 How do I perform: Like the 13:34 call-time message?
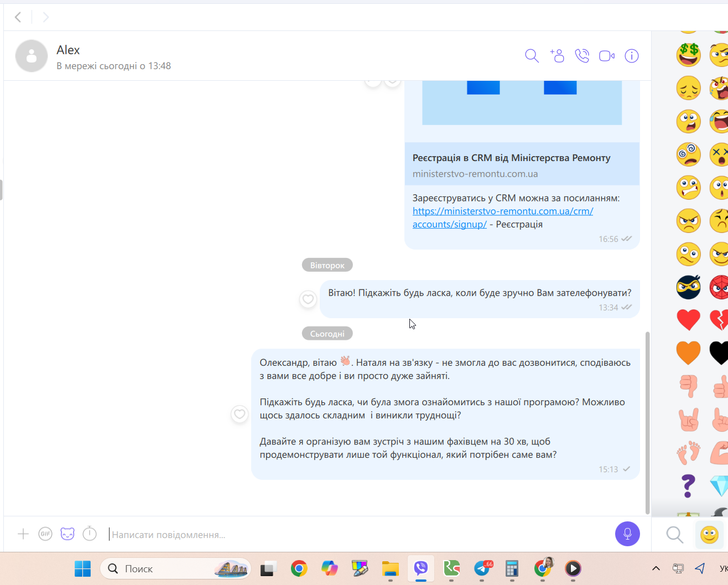click(308, 299)
